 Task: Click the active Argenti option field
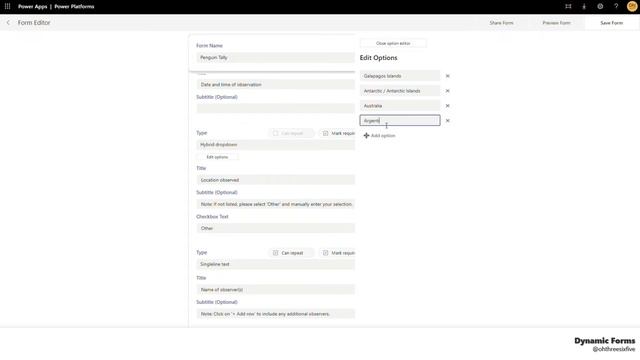click(400, 120)
